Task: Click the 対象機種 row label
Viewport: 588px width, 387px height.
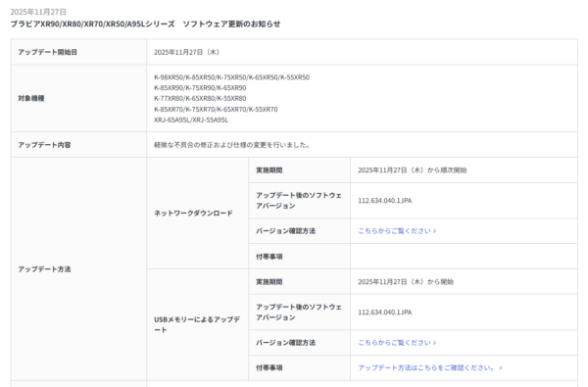Action: (31, 98)
